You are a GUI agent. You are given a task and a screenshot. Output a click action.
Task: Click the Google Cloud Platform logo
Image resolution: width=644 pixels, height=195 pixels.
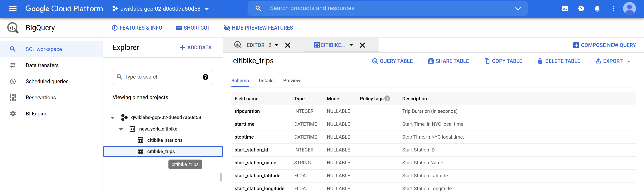tap(64, 9)
